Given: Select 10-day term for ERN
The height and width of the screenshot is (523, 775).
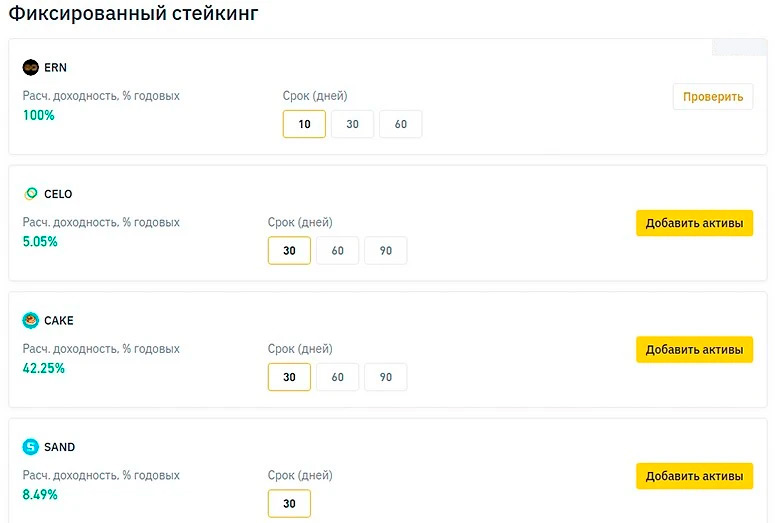Looking at the screenshot, I should (304, 124).
